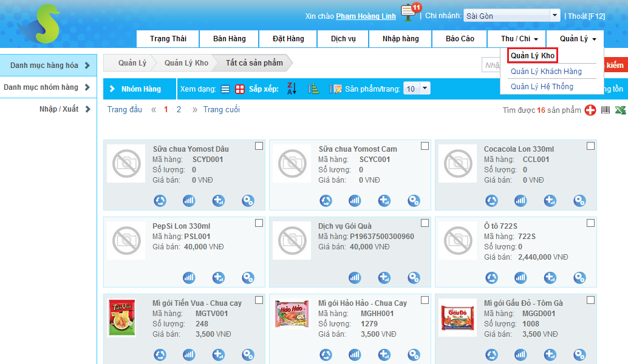Open settings gear for Sữa chua Yomost Dâu

click(x=248, y=200)
